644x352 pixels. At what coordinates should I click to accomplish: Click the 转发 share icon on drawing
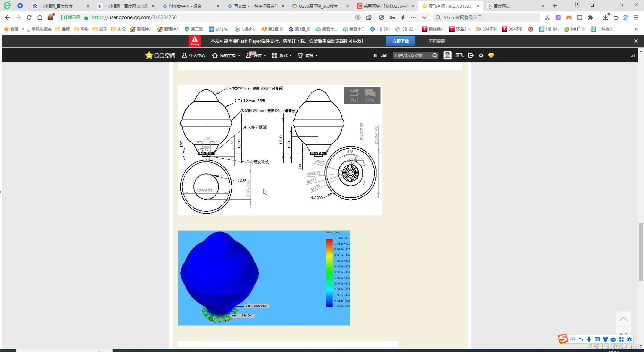[354, 95]
